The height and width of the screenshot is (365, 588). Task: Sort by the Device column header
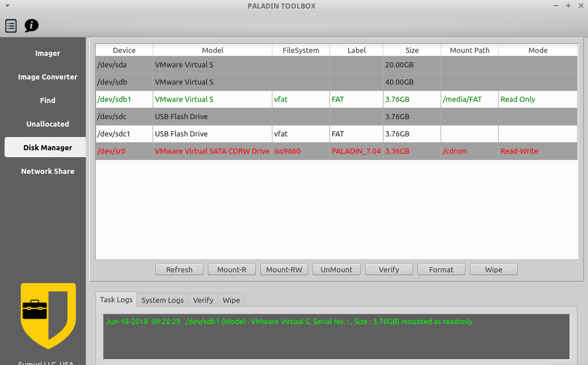click(x=124, y=50)
